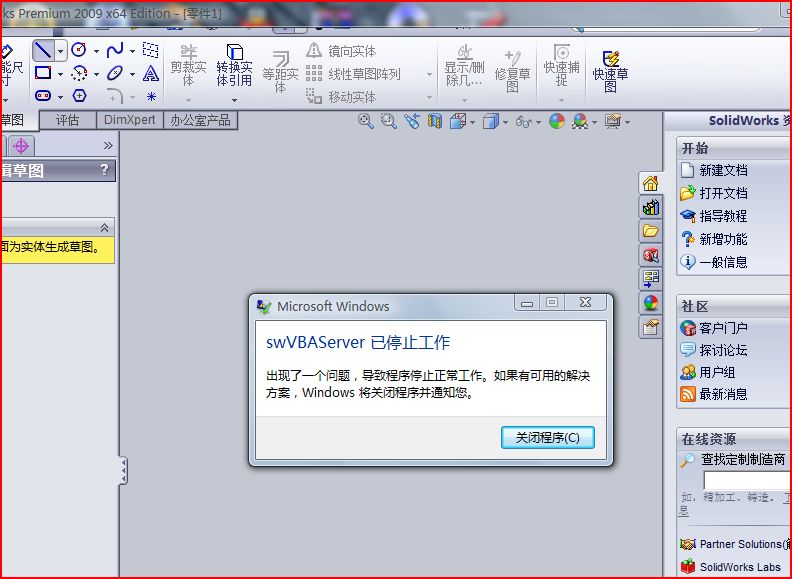
Task: Expand panel tabs with double chevron
Action: tap(108, 146)
